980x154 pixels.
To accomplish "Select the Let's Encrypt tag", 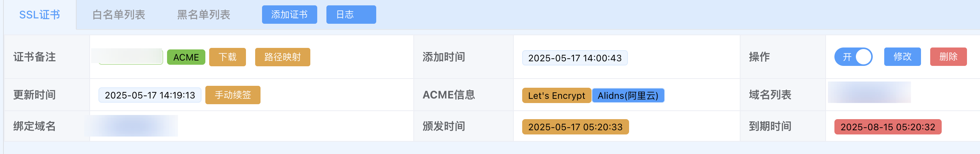I will 557,95.
